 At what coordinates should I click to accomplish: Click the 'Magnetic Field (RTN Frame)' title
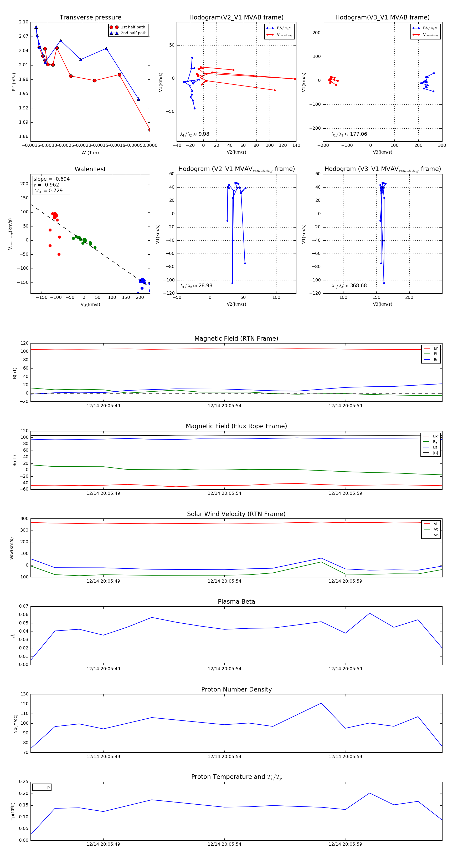click(x=236, y=339)
